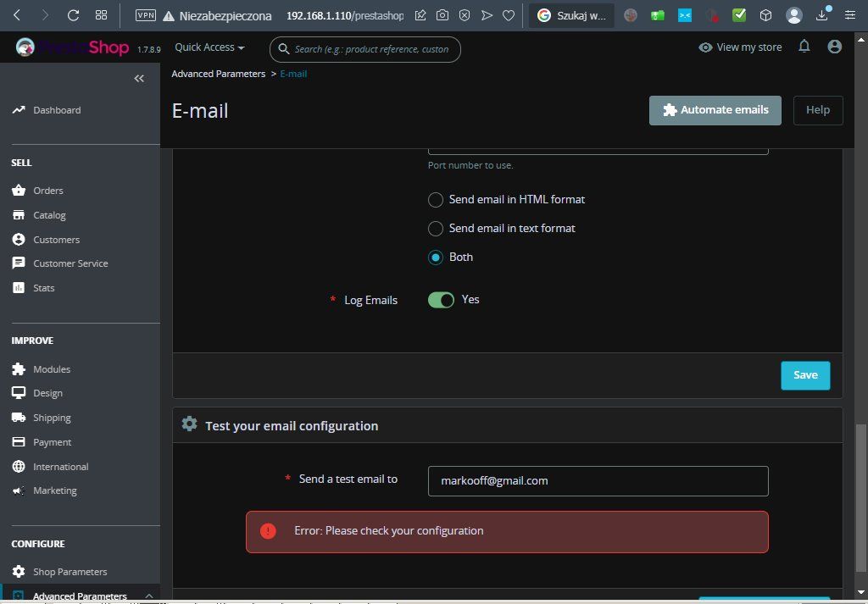
Task: Open the Payment settings
Action: [x=52, y=441]
